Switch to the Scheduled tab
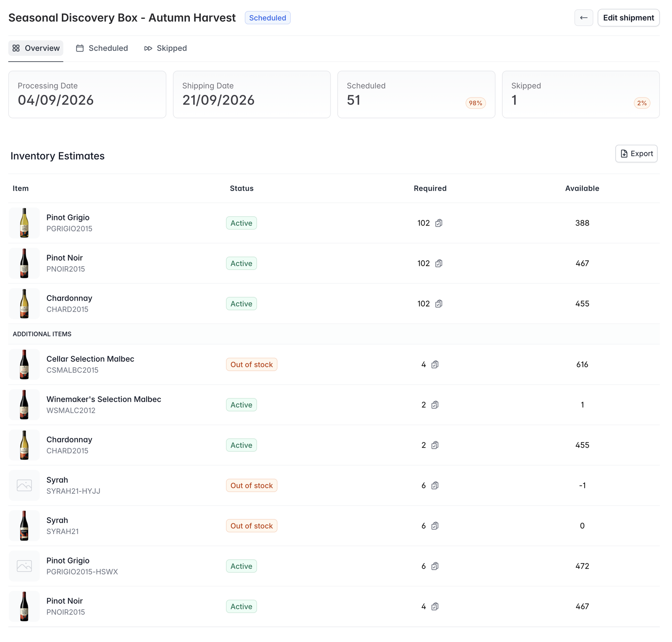 (102, 48)
